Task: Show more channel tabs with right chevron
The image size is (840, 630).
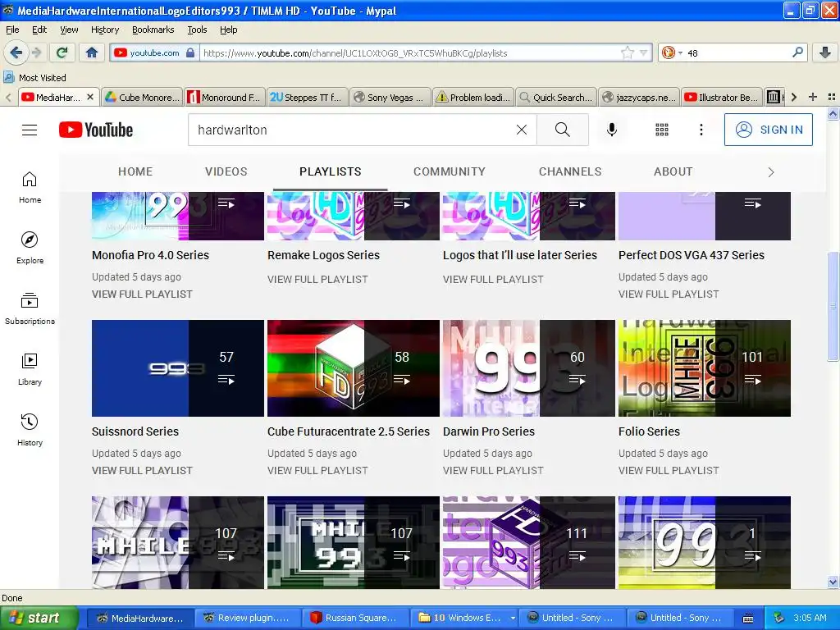Action: pos(771,172)
